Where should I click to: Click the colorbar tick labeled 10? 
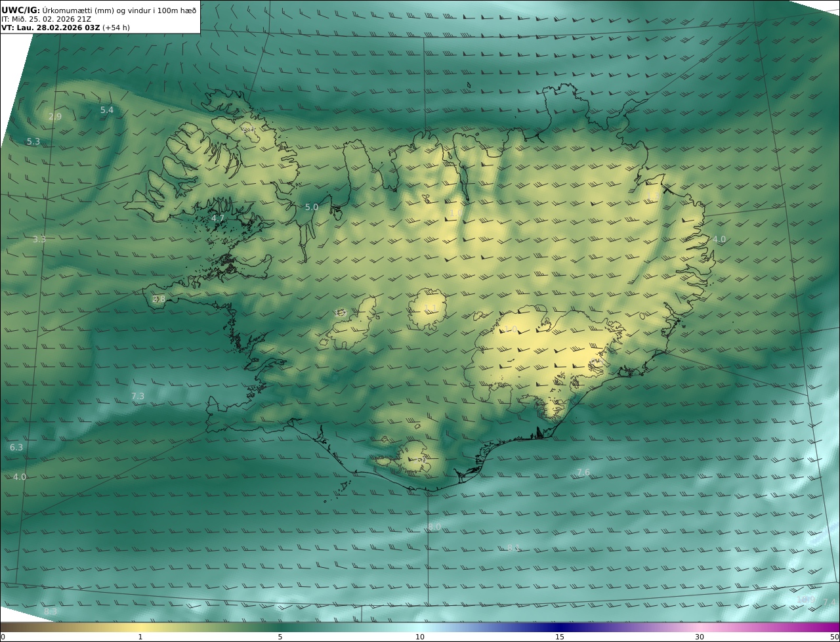click(x=420, y=636)
